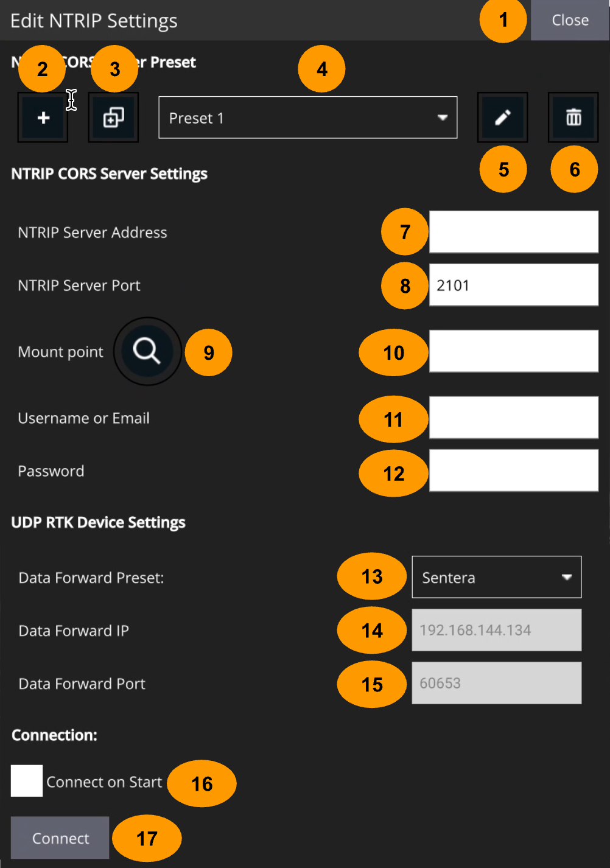Focus the Mount point text field
Viewport: 610px width, 868px height.
(513, 351)
